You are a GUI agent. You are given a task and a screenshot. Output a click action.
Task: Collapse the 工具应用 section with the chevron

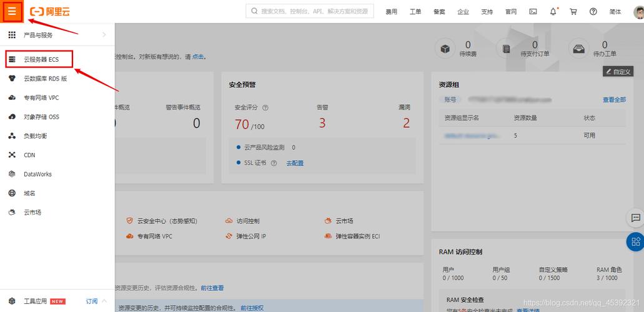[104, 301]
